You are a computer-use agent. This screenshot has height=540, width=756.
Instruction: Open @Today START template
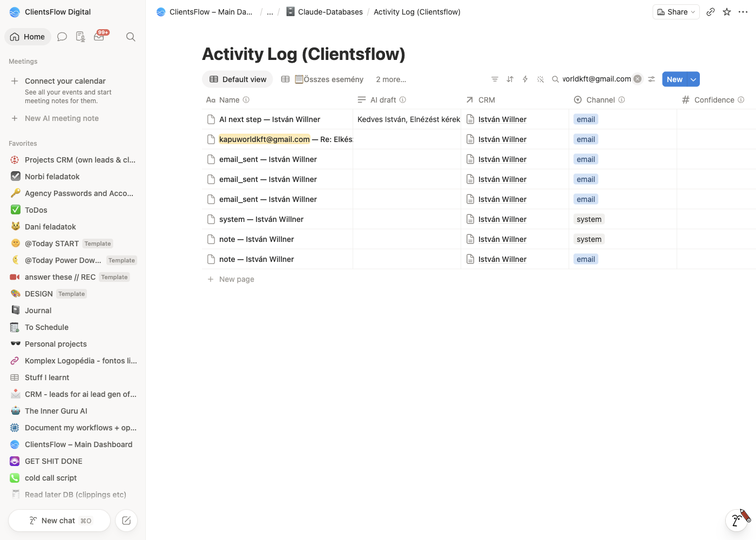click(x=73, y=244)
